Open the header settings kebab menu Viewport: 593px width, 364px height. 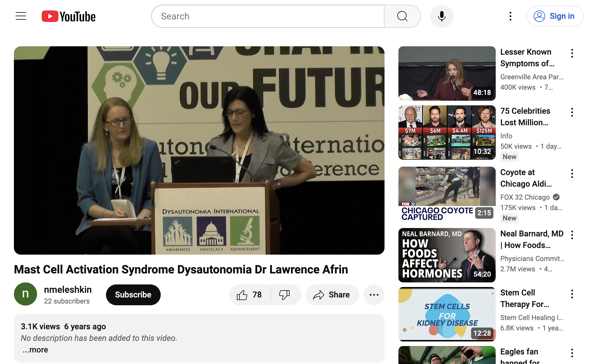tap(510, 16)
